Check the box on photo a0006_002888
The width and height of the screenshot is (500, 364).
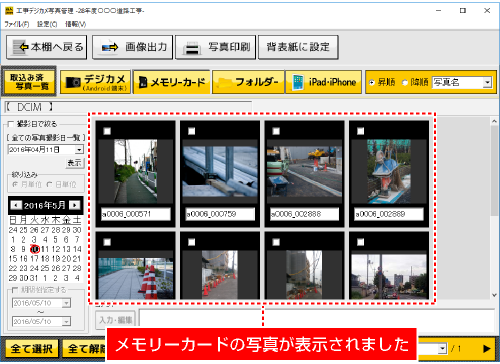tap(276, 131)
